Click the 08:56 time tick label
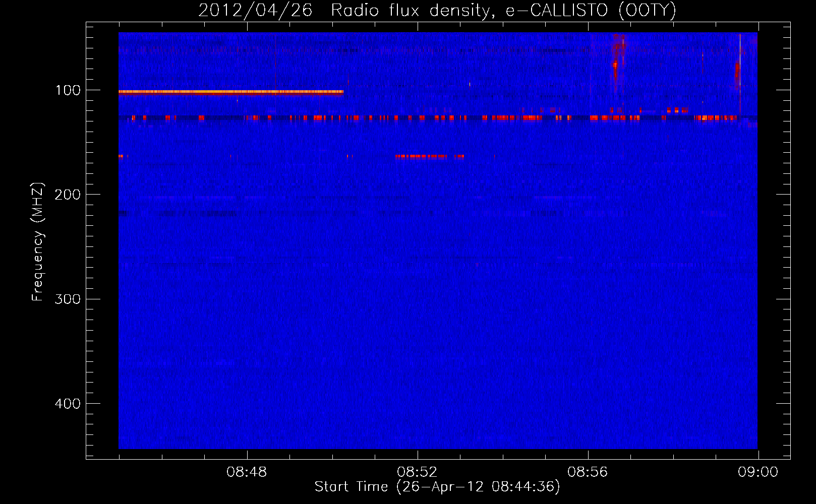The image size is (816, 504). click(x=588, y=472)
